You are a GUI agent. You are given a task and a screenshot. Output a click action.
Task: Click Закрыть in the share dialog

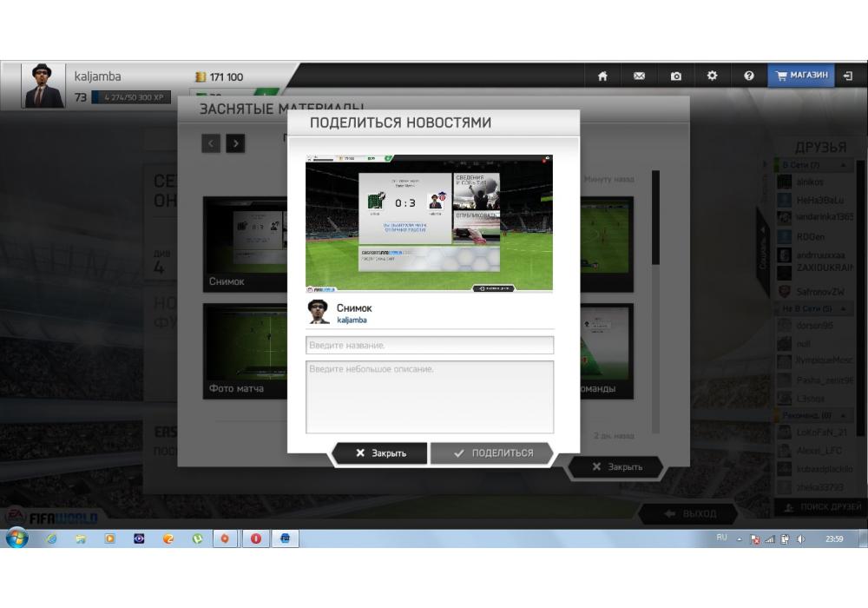point(380,453)
